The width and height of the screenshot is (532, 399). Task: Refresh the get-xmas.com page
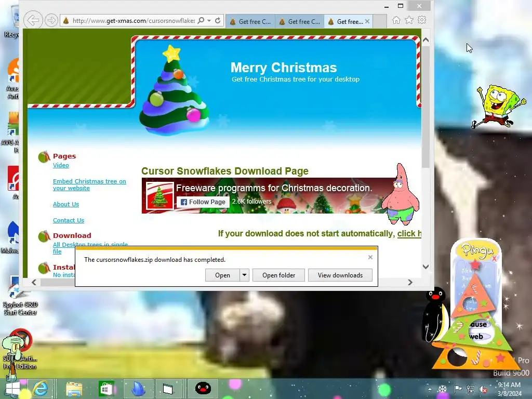218,20
